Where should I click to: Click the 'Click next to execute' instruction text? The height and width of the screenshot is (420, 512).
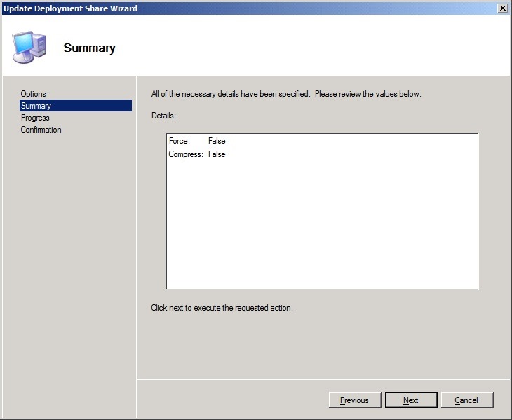[222, 308]
